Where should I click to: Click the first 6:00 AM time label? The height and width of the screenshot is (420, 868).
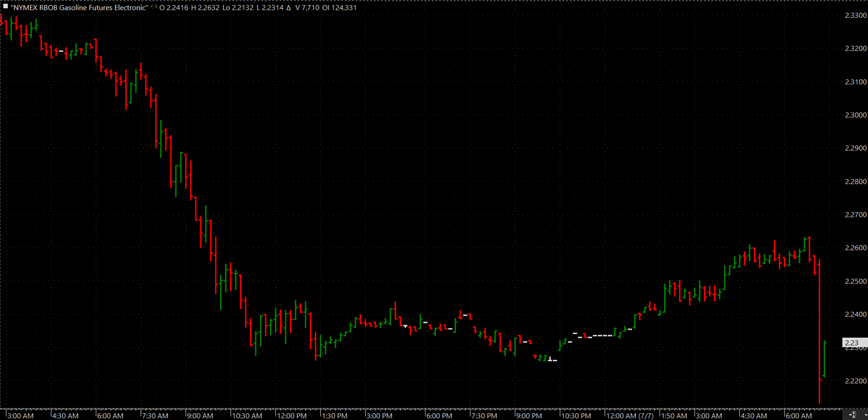110,416
